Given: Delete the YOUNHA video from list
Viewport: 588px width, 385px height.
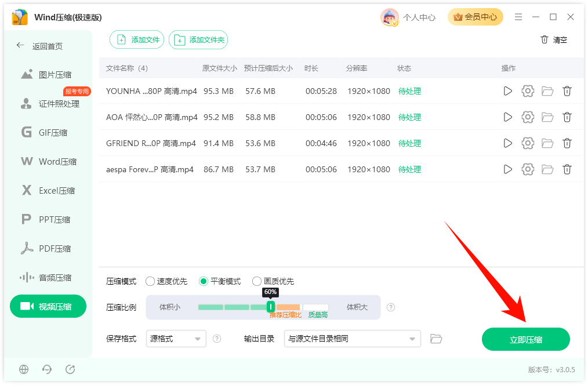Looking at the screenshot, I should click(567, 91).
